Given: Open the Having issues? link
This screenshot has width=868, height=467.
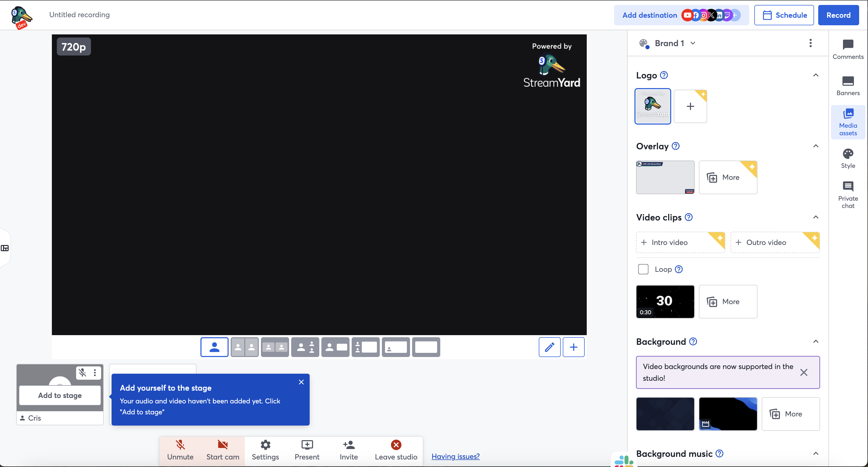Looking at the screenshot, I should [x=456, y=456].
